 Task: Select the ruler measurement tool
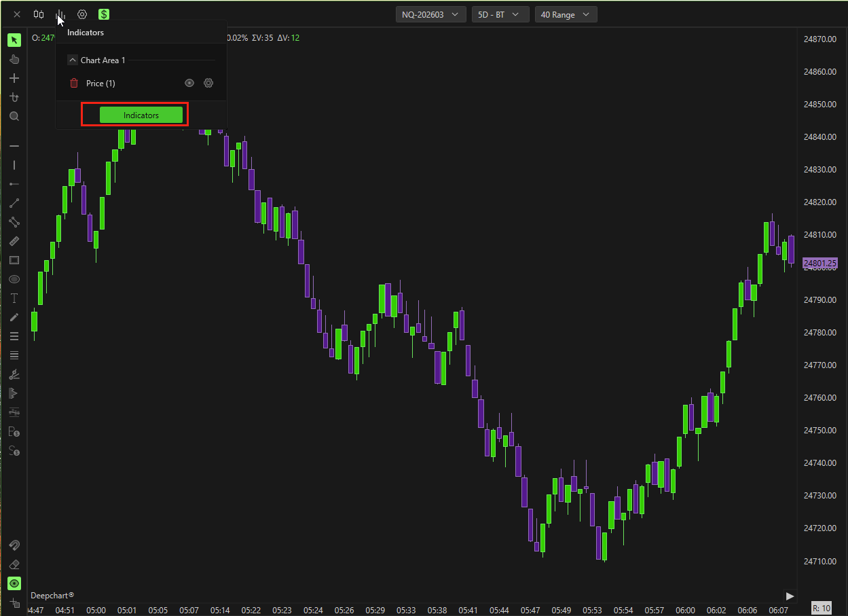pyautogui.click(x=14, y=241)
